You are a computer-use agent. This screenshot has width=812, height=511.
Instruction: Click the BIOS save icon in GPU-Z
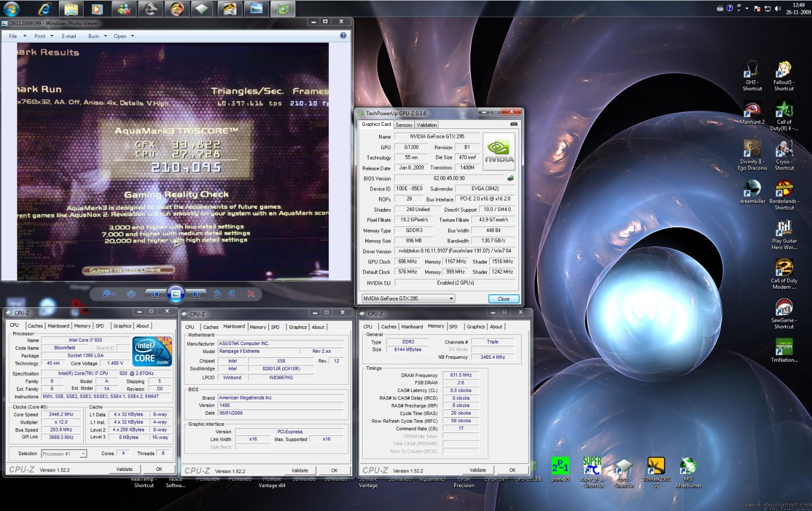point(511,178)
